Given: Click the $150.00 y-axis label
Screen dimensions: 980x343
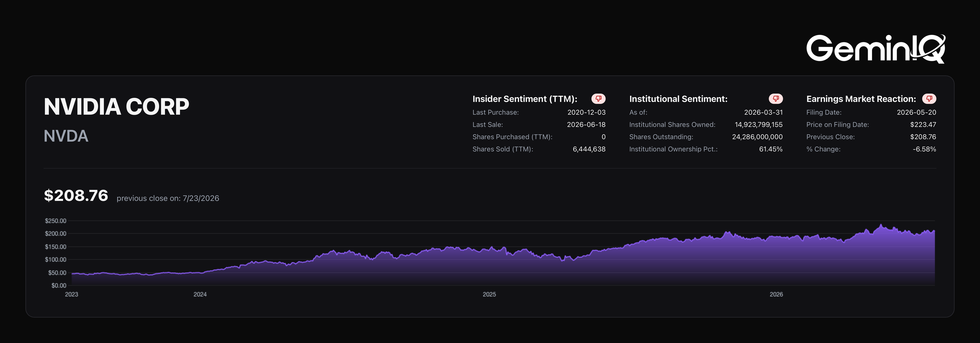Looking at the screenshot, I should [x=56, y=247].
